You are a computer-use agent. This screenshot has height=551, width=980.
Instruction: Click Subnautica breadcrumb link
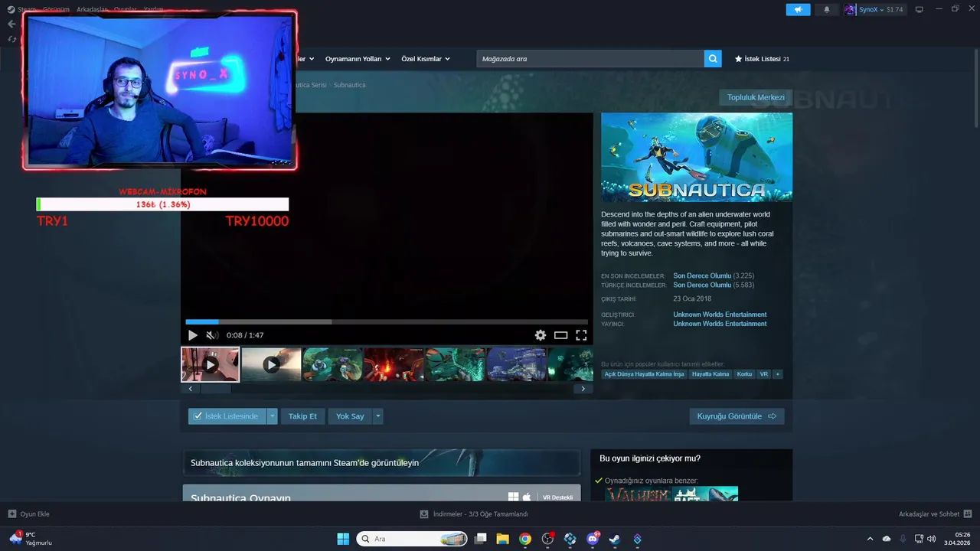(x=350, y=85)
